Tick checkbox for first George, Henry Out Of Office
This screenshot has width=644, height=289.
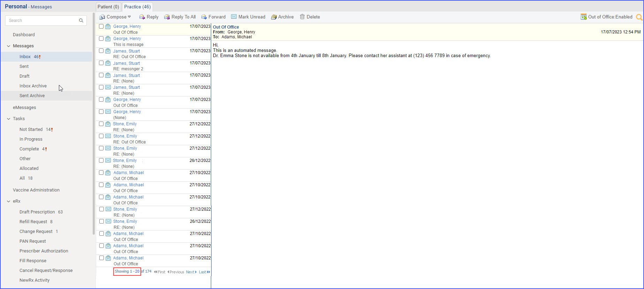coord(101,26)
